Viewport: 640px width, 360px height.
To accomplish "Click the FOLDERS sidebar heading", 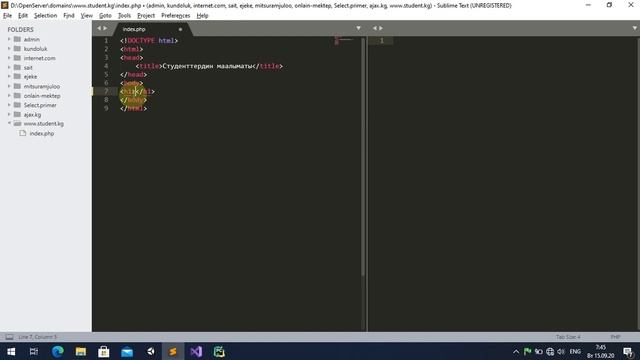I will (20, 29).
